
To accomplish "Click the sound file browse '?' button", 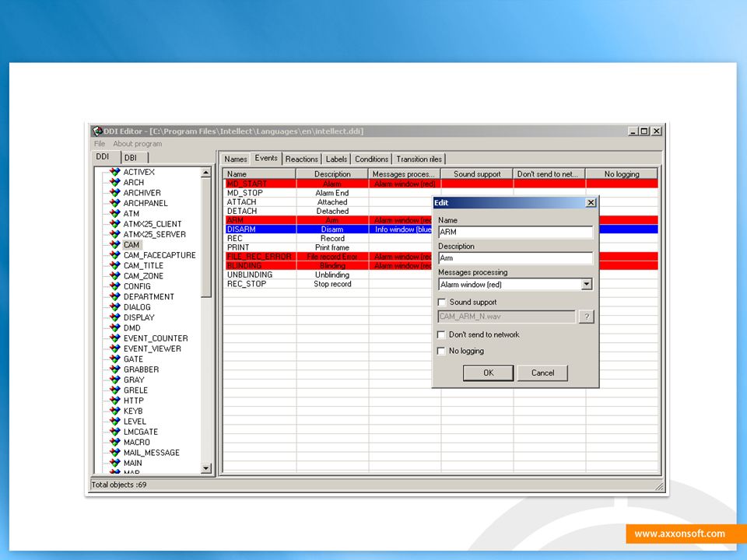I will tap(587, 317).
